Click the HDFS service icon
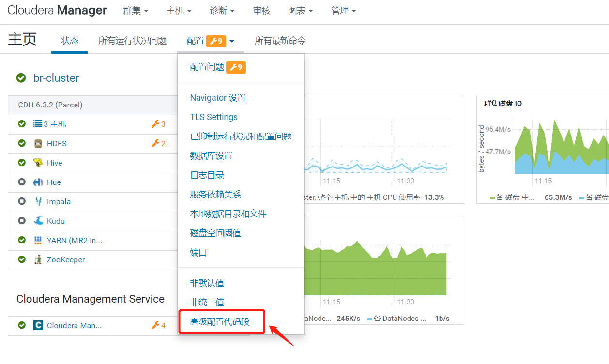Viewport: 609px width, 364px height. click(x=38, y=144)
